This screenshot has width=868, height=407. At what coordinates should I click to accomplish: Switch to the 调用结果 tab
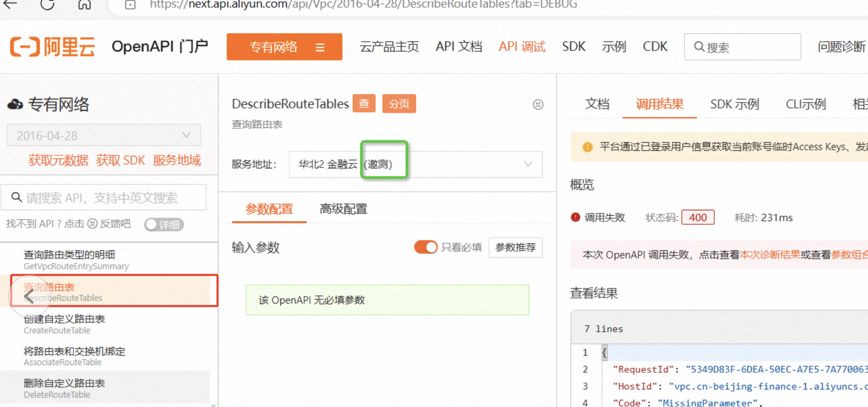660,104
